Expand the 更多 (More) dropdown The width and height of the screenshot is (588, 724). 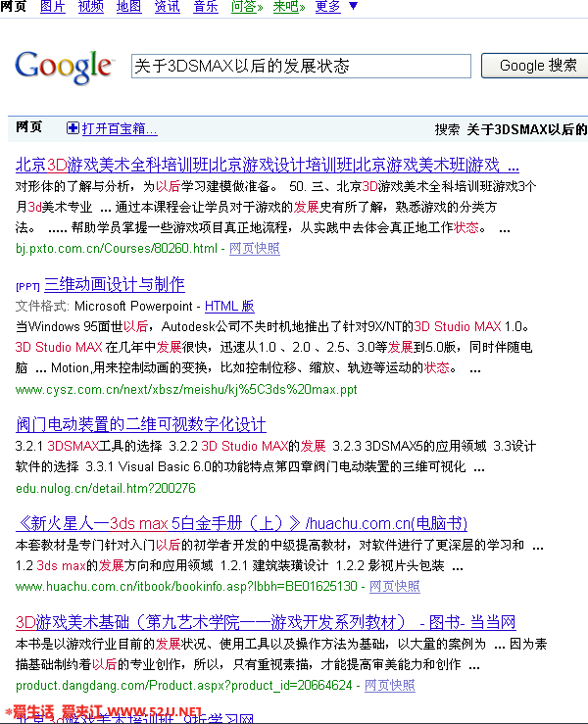[x=336, y=7]
